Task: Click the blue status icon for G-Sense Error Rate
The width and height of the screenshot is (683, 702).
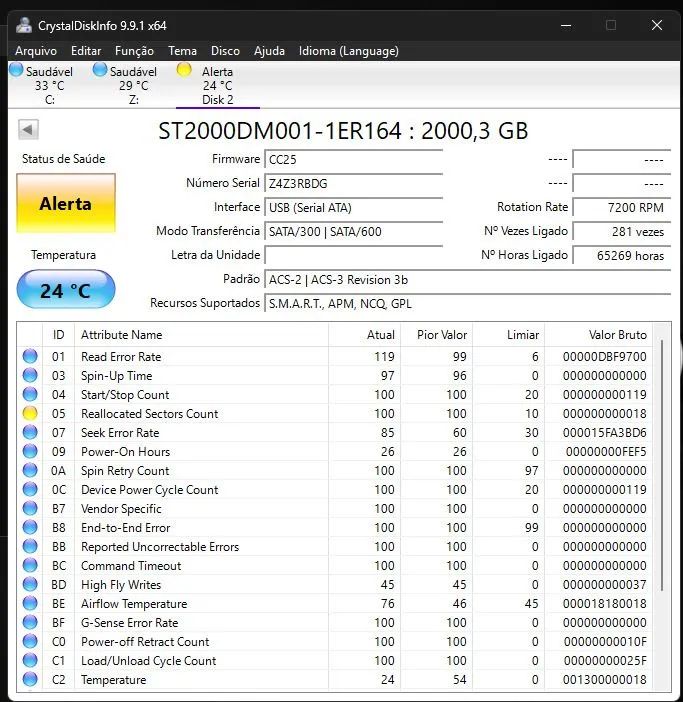Action: 30,622
